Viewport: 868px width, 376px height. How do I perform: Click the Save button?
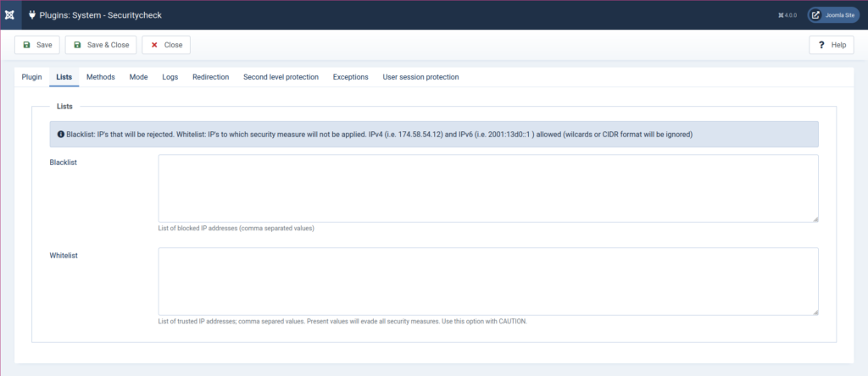[37, 45]
